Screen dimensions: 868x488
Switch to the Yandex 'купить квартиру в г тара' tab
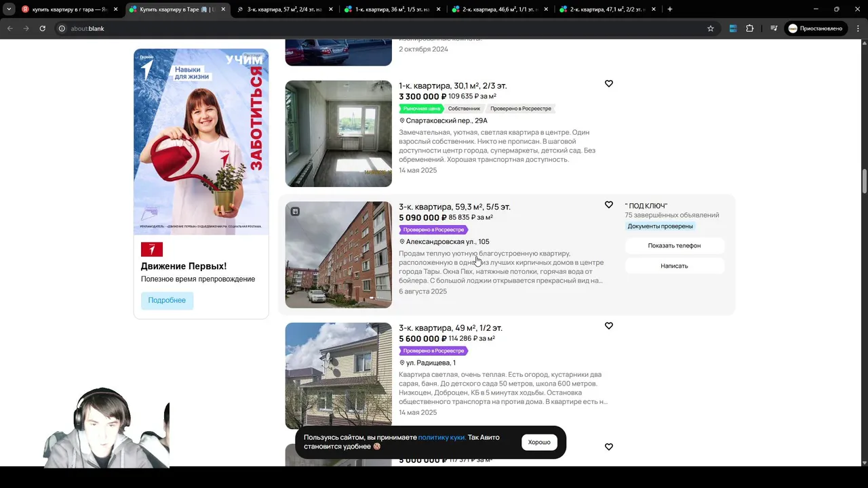pyautogui.click(x=70, y=9)
